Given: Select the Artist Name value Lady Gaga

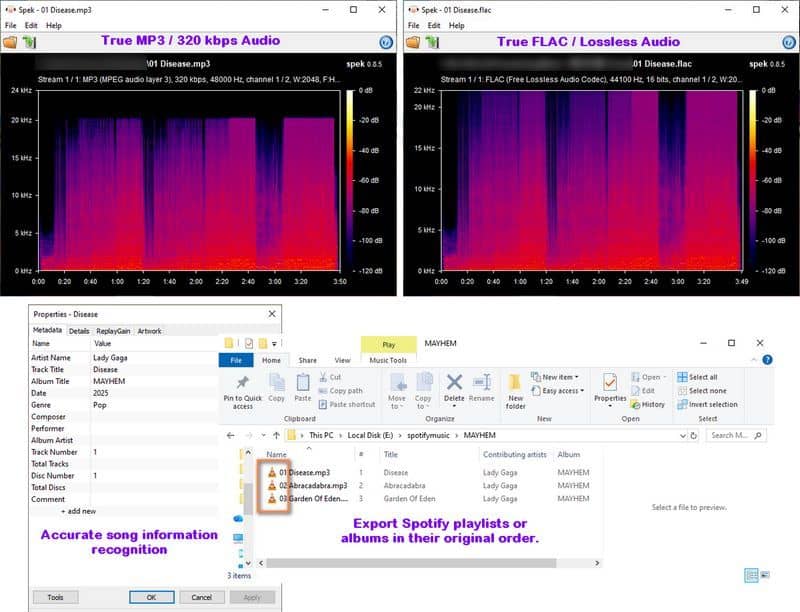Looking at the screenshot, I should (x=110, y=358).
